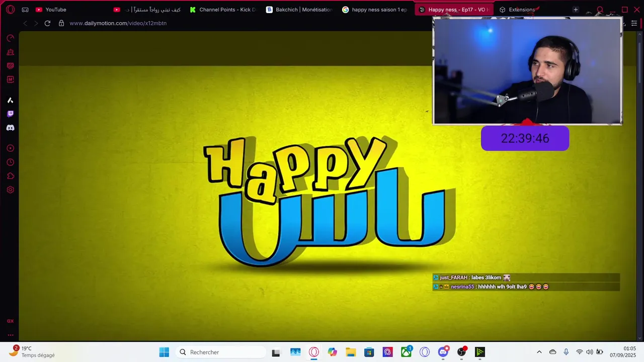Go forward to next page
Viewport: 644px width, 362px height.
pyautogui.click(x=36, y=23)
